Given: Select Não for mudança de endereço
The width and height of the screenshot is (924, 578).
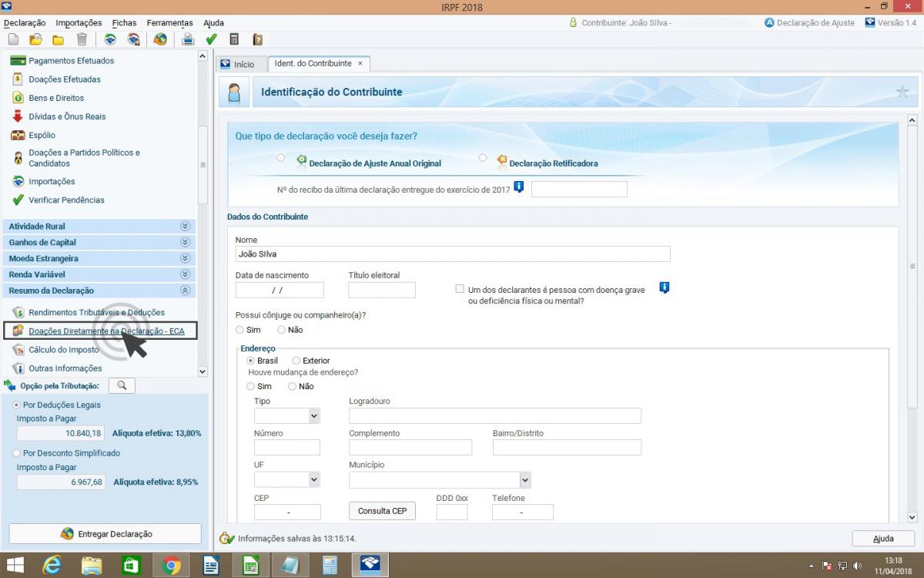Looking at the screenshot, I should [x=292, y=386].
